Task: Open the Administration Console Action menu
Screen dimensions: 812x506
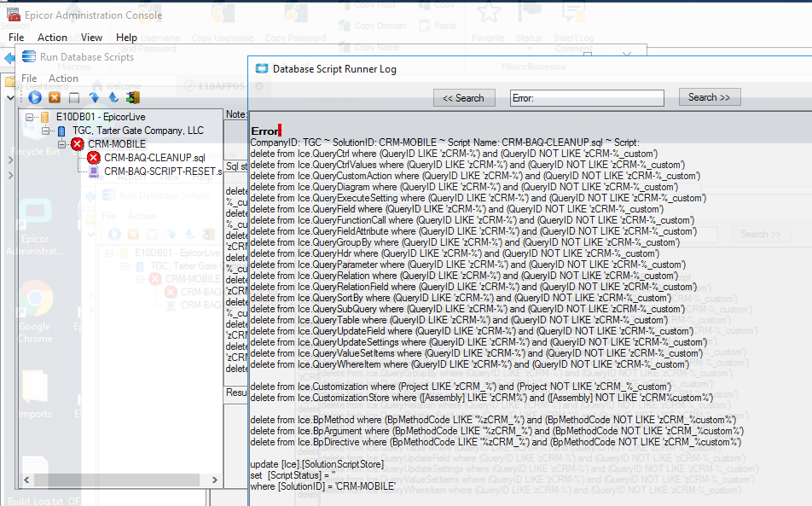Action: [x=52, y=38]
